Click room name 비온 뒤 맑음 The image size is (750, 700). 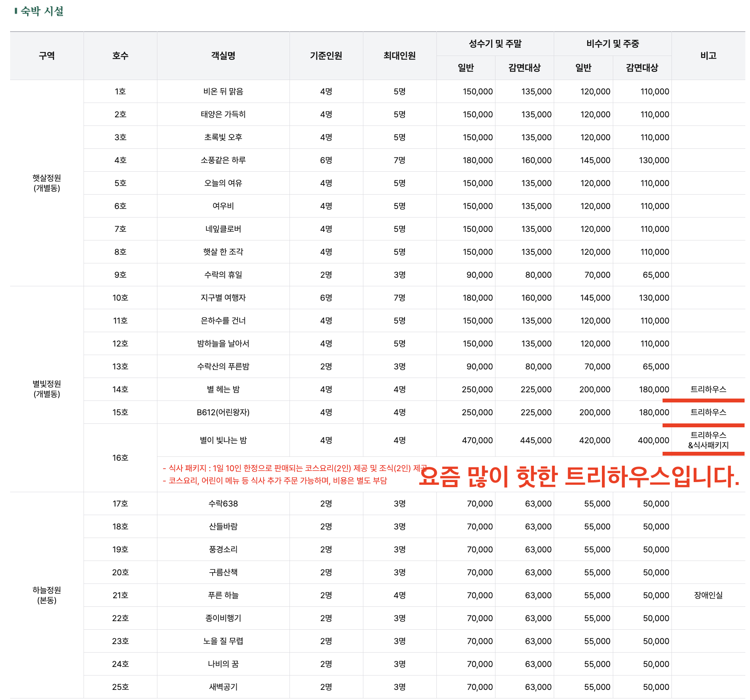click(223, 92)
